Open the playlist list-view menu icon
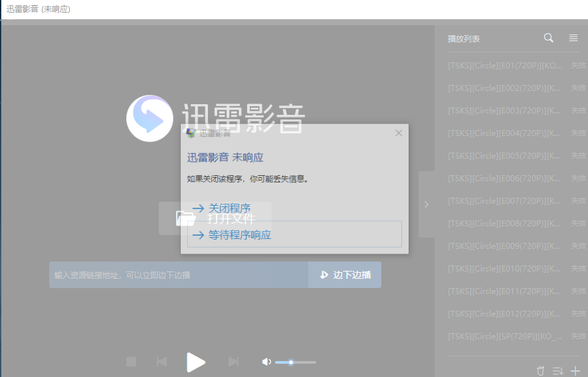This screenshot has width=588, height=377. [573, 38]
